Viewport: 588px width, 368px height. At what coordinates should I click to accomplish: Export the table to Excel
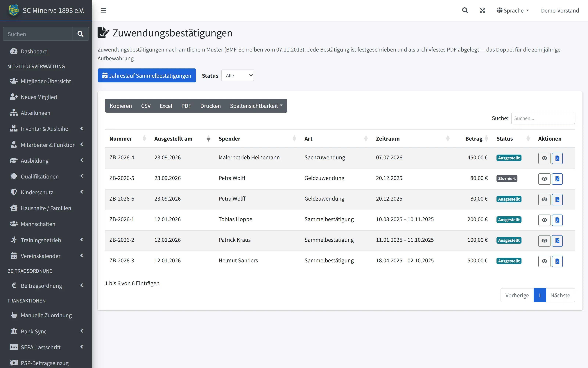[166, 106]
